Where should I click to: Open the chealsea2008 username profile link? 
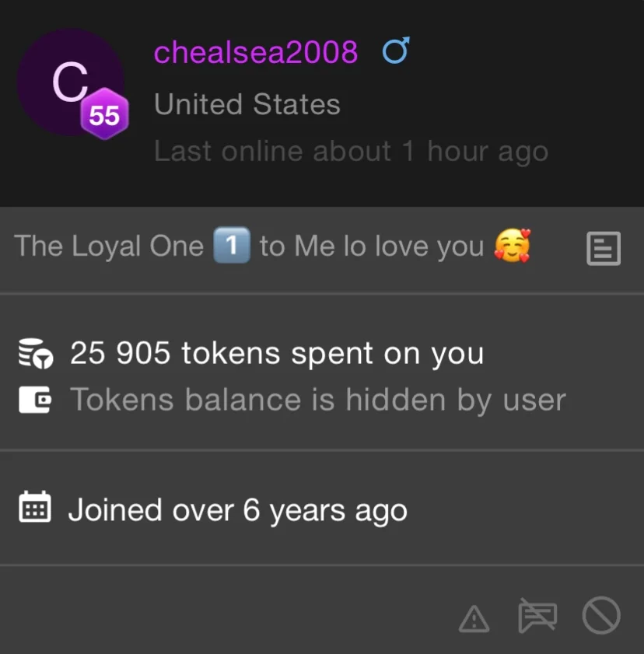point(256,53)
